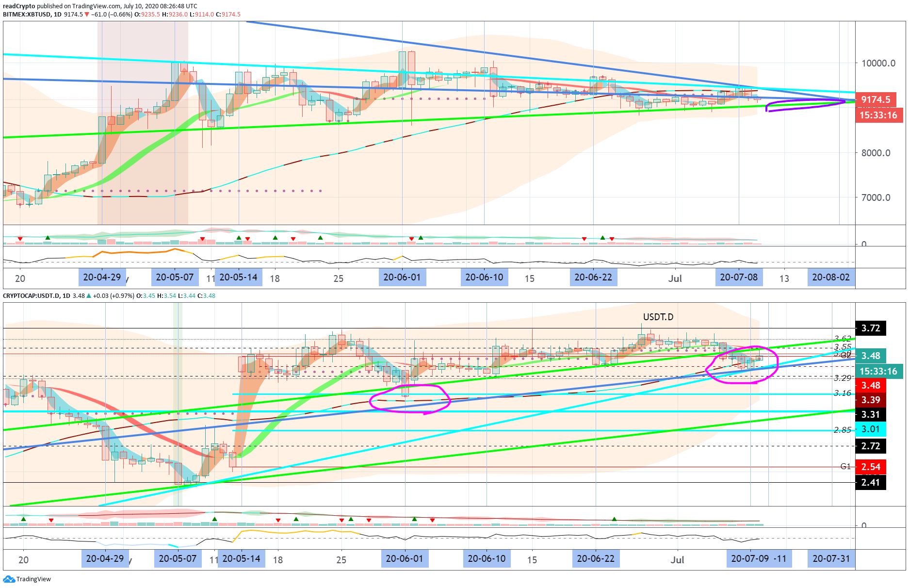Image resolution: width=909 pixels, height=588 pixels.
Task: Click the USDT.D text annotation on the chart
Action: (x=658, y=317)
